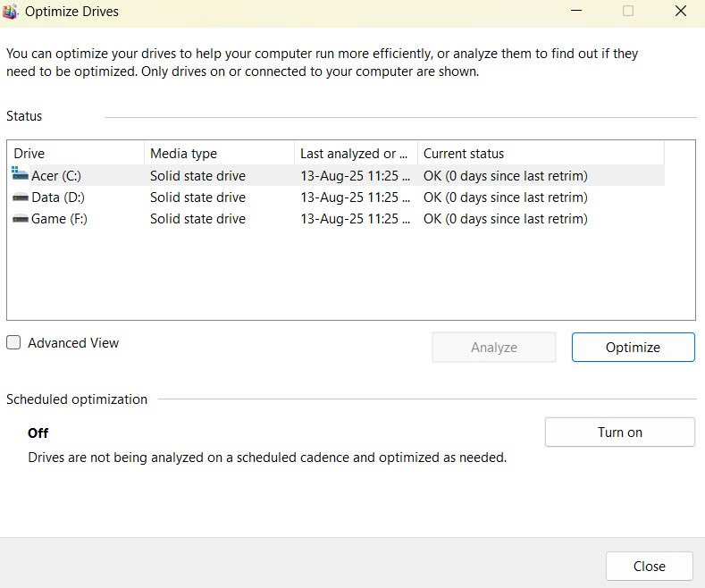Click the Close button at the bottom
Viewport: 705px width, 588px height.
click(x=649, y=567)
